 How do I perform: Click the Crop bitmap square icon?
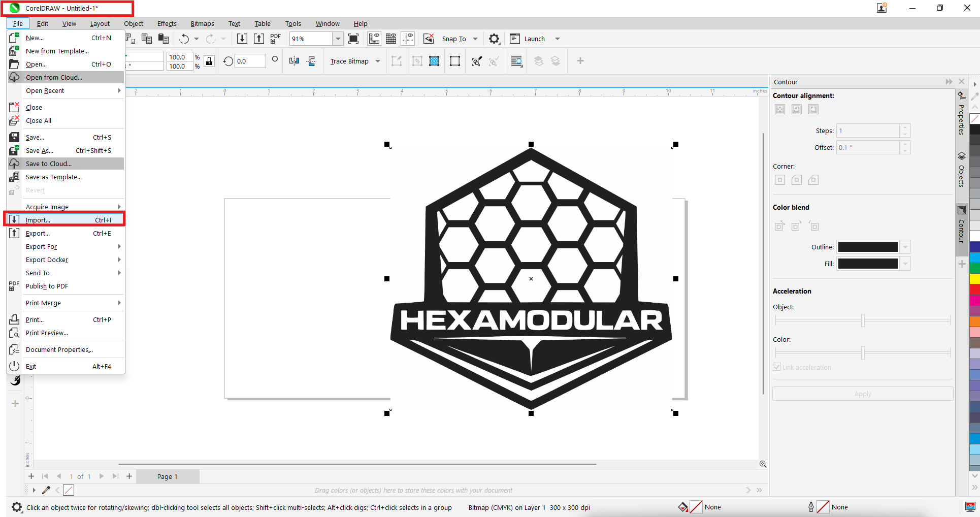455,61
